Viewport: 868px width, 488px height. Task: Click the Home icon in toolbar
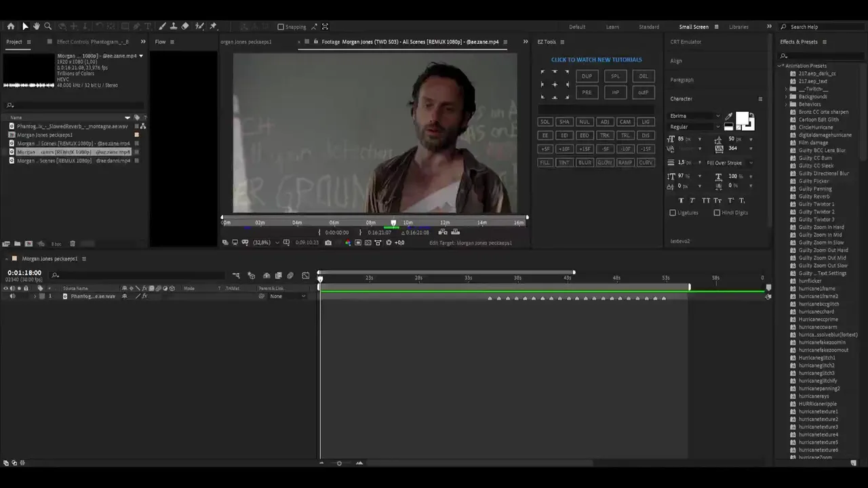coord(11,26)
